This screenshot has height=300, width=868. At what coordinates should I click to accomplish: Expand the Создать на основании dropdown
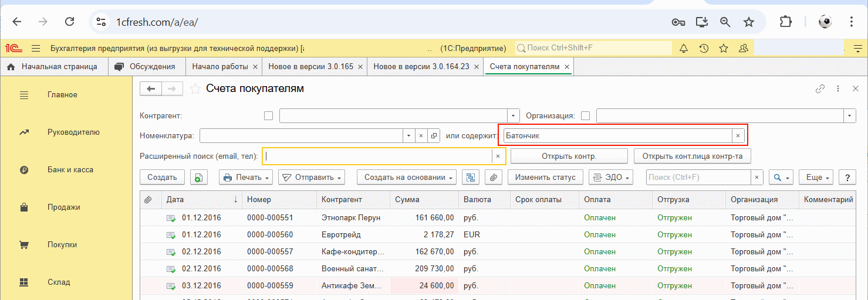409,178
